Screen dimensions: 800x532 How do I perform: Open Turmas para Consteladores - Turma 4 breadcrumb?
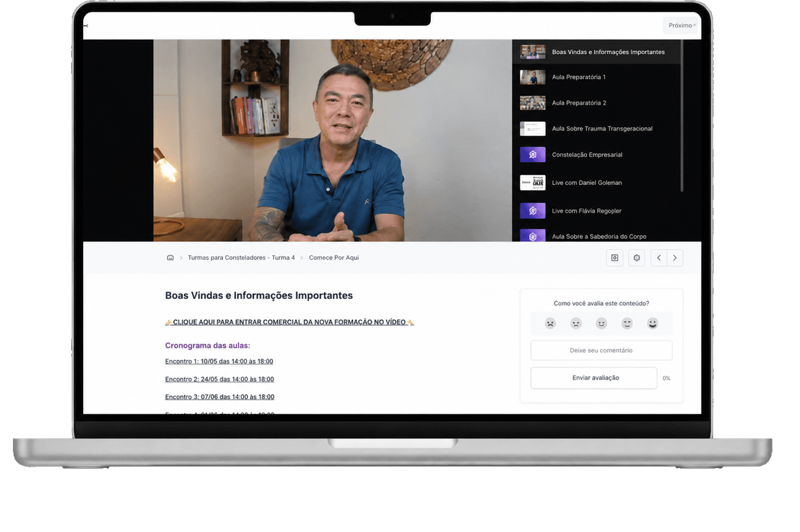(241, 258)
